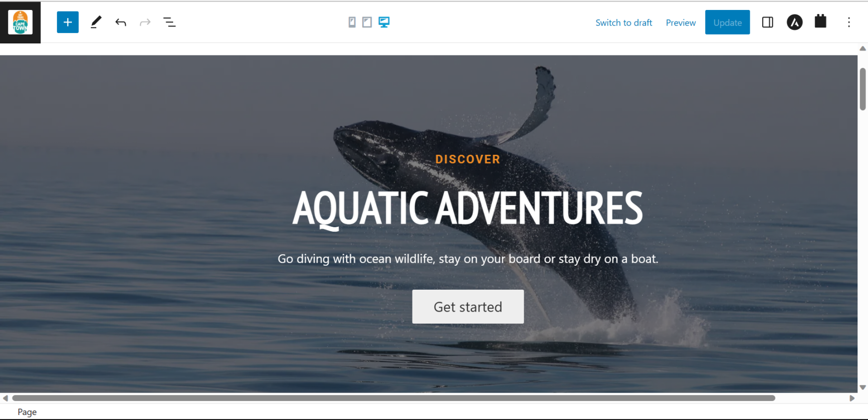Image resolution: width=868 pixels, height=420 pixels.
Task: Select the pencil Tools icon
Action: [96, 22]
